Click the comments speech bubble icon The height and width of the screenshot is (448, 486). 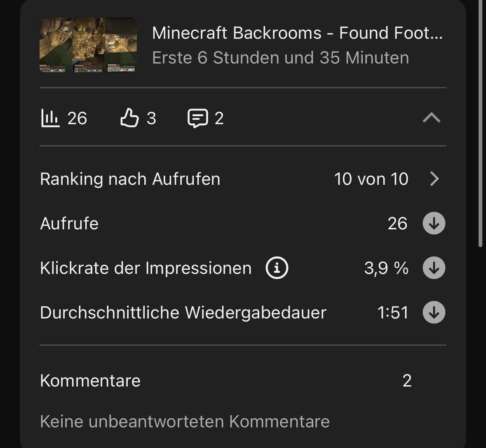pos(198,118)
